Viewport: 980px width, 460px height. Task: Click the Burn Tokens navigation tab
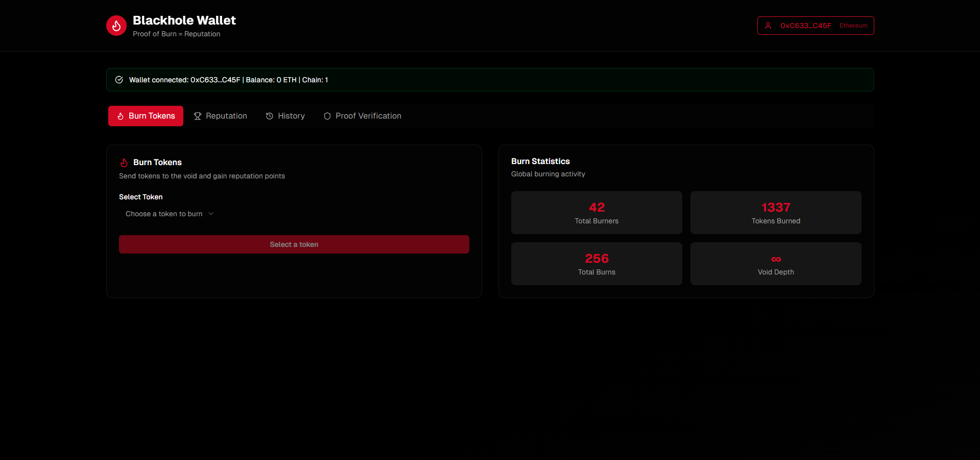[x=146, y=116]
